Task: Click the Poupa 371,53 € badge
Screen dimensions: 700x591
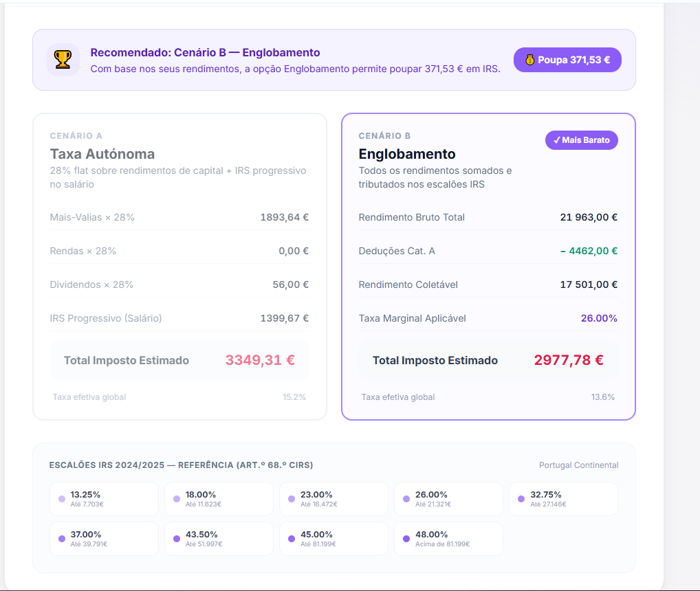Action: pos(567,60)
